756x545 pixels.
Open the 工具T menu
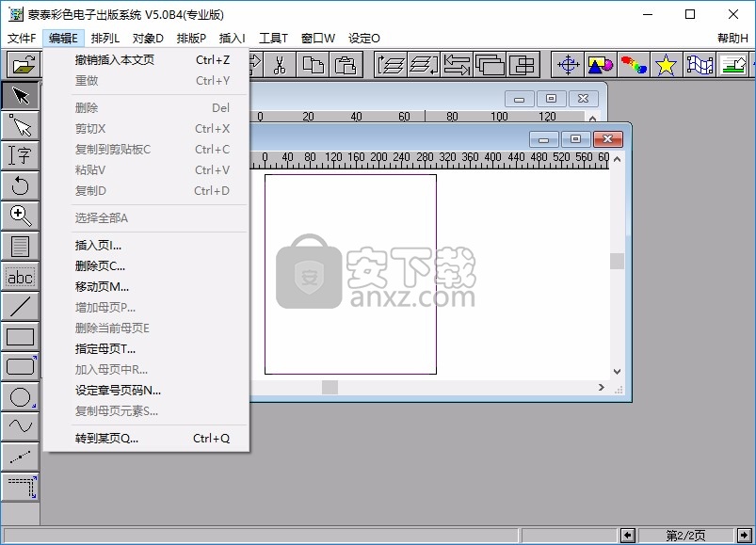coord(273,38)
